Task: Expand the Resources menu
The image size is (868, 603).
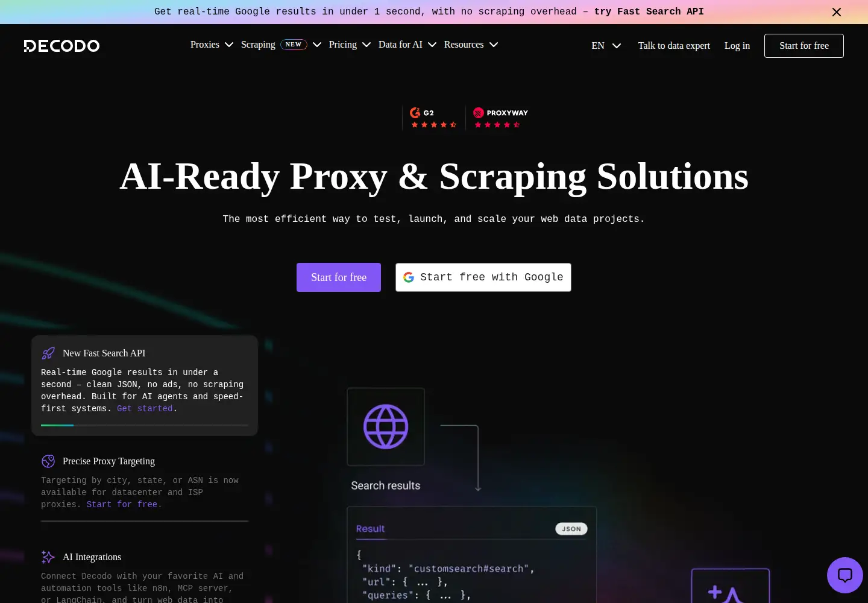Action: coord(471,45)
